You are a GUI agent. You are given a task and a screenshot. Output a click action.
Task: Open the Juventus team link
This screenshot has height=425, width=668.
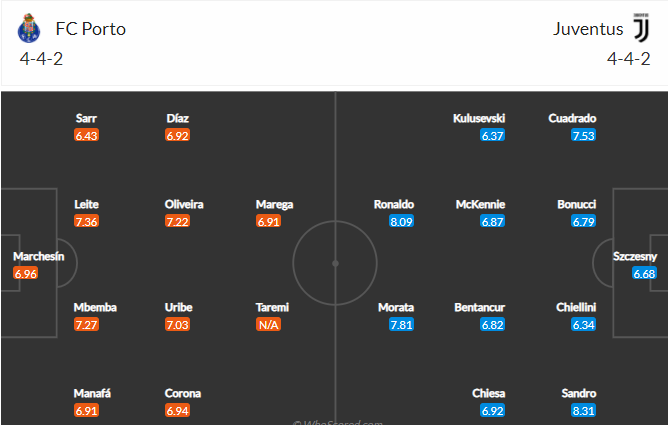588,29
